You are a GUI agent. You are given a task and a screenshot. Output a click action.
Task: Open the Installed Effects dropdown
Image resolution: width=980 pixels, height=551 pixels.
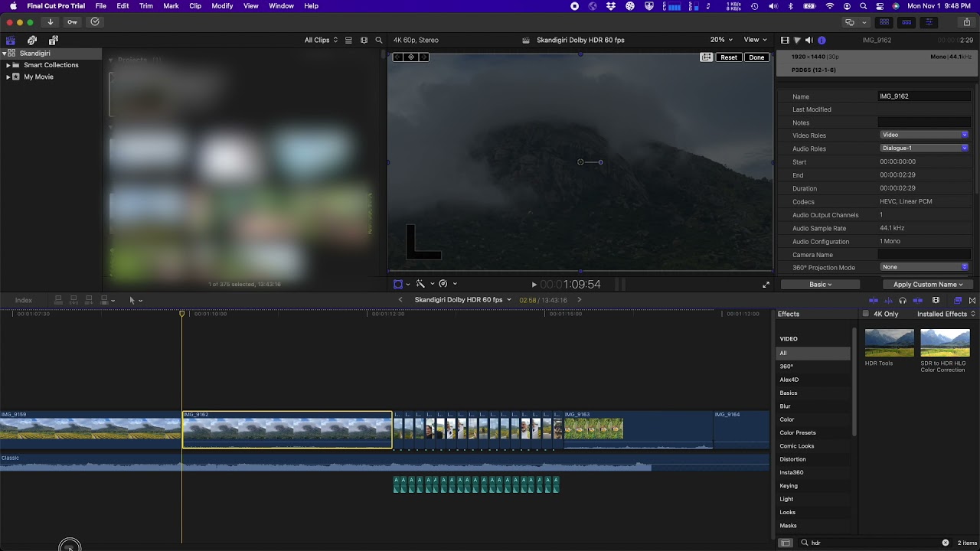[946, 314]
